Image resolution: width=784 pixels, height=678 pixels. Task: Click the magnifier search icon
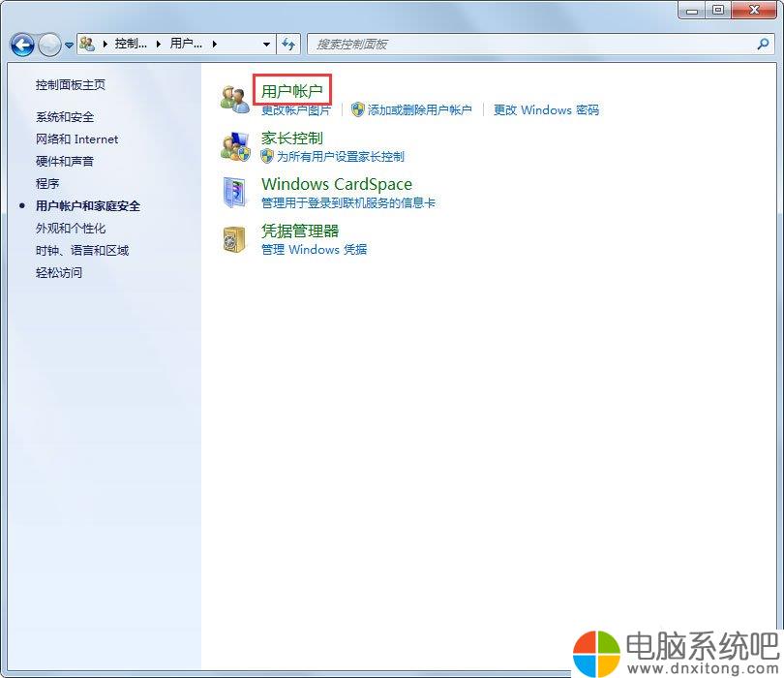click(763, 44)
